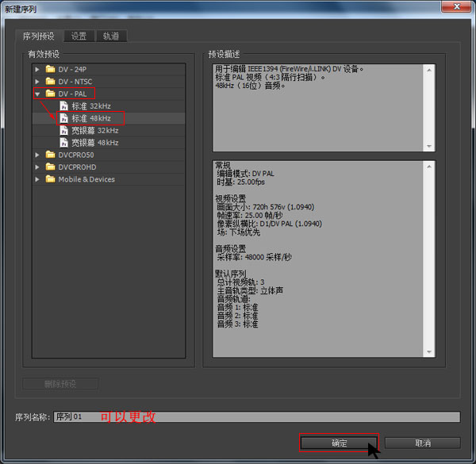Click the DVCPRO50 folder icon
The image size is (476, 464).
[x=51, y=155]
